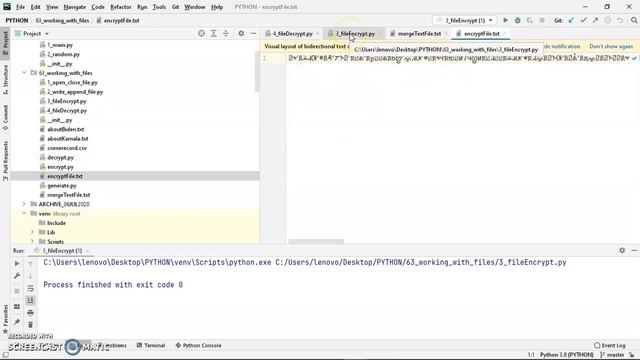640x360 pixels.
Task: Click Expand All icon in Project panel
Action: coord(213,33)
